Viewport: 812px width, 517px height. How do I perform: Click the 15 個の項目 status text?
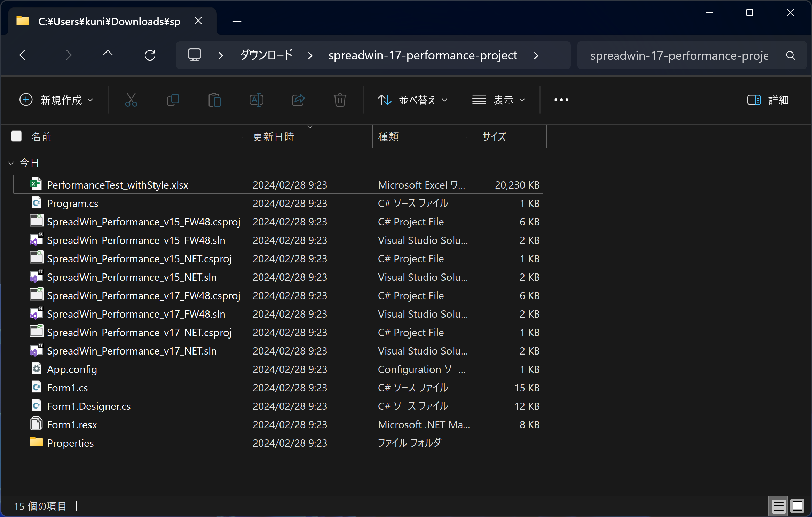40,506
